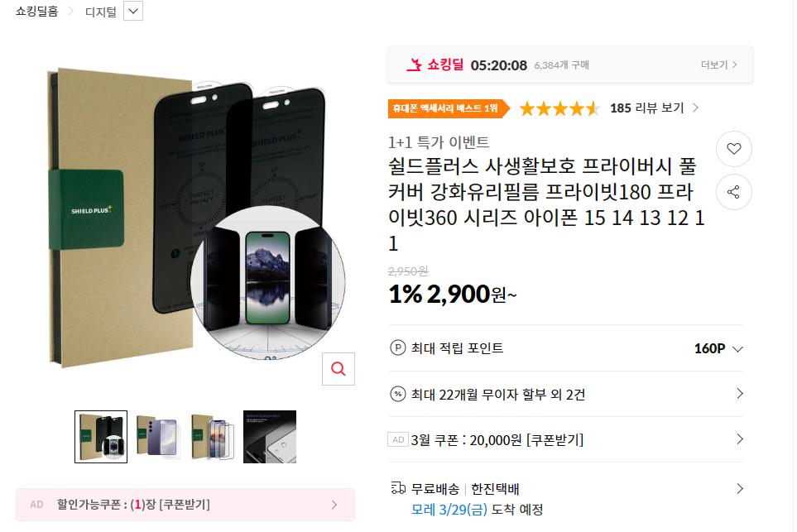The height and width of the screenshot is (532, 797).
Task: Click the share icon button
Action: coord(733,193)
